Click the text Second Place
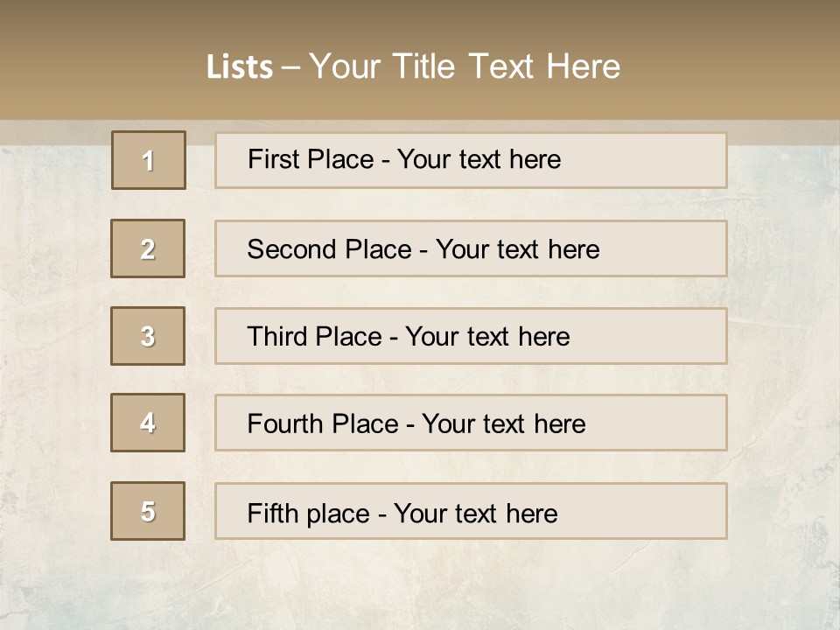Image resolution: width=840 pixels, height=630 pixels. pos(330,249)
